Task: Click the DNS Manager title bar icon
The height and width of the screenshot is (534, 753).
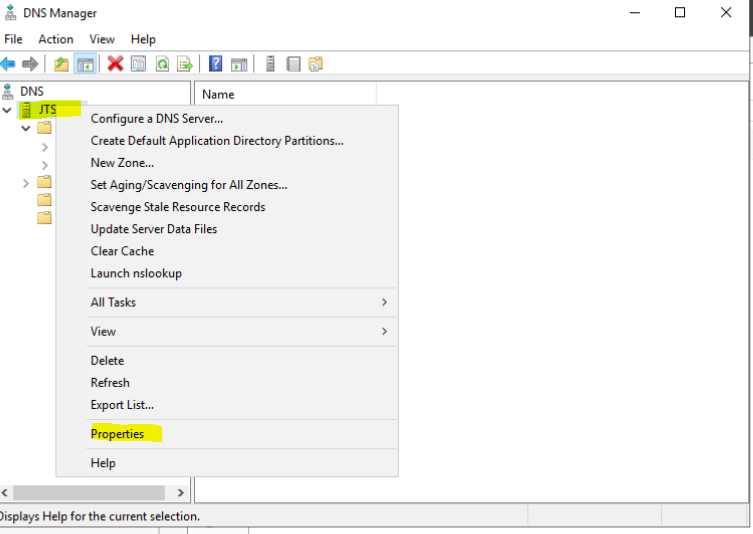Action: tap(11, 12)
